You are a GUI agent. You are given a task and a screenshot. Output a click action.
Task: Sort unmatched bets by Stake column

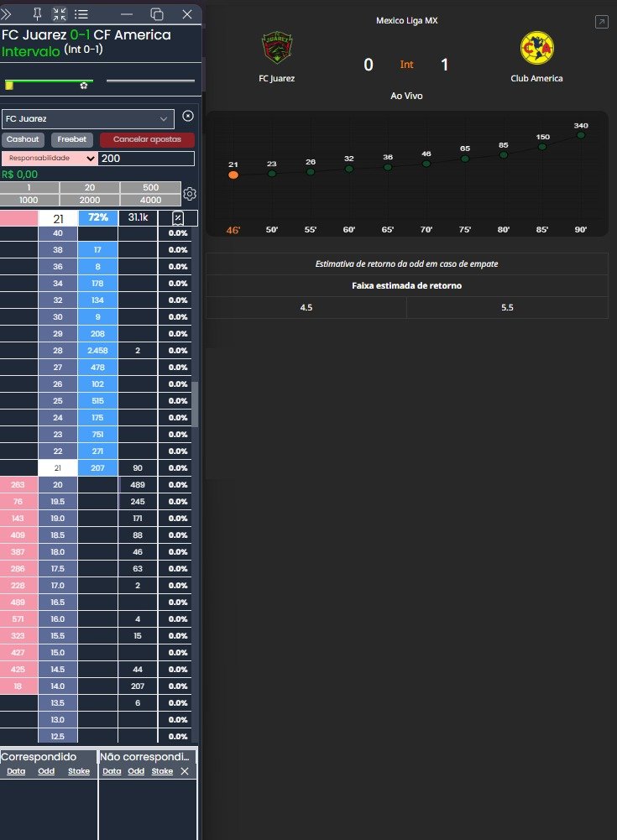pyautogui.click(x=162, y=771)
